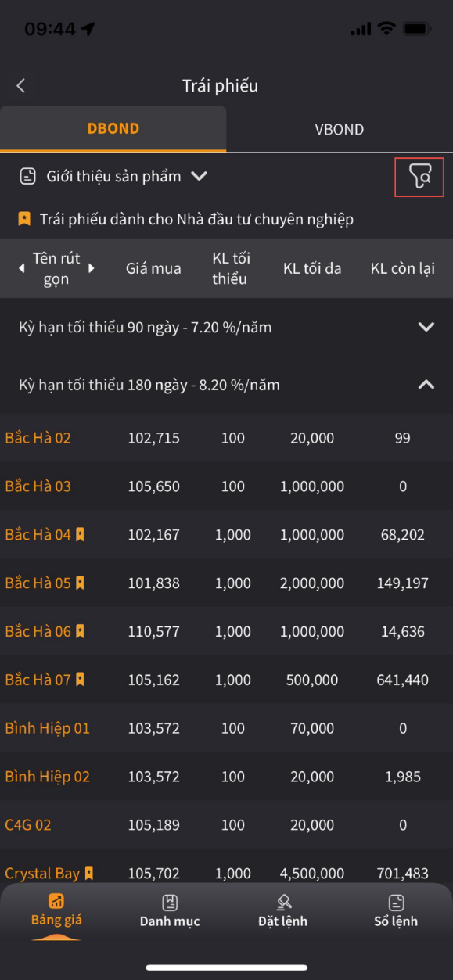Screen dimensions: 453x980
Task: Expand Giới thiệu sản phẩm dropdown chevron
Action: 200,177
